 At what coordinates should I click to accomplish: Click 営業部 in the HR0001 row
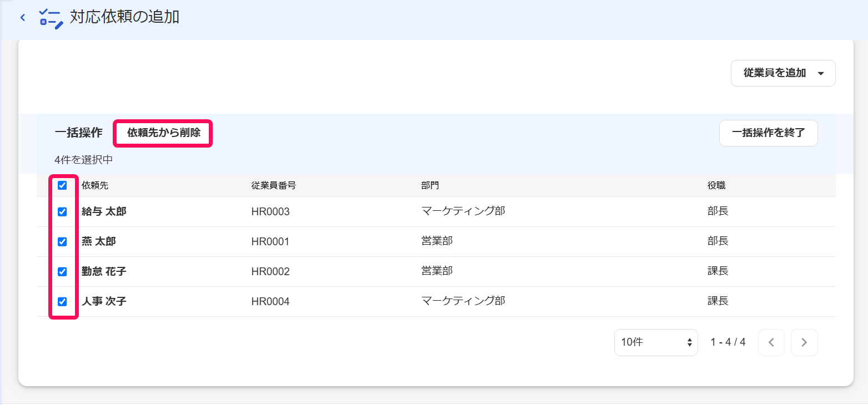click(437, 241)
